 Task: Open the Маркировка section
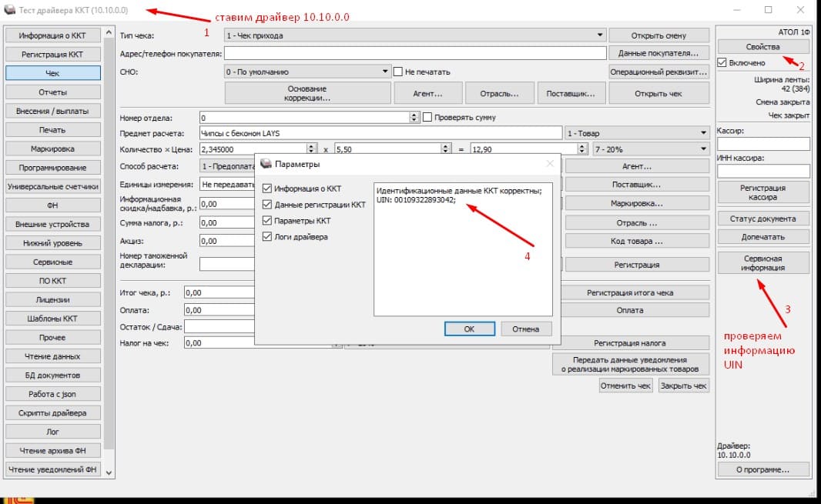click(x=52, y=149)
